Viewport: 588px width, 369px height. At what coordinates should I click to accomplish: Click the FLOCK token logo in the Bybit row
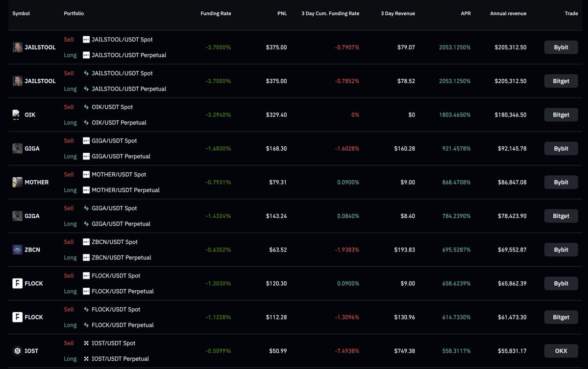pyautogui.click(x=17, y=284)
